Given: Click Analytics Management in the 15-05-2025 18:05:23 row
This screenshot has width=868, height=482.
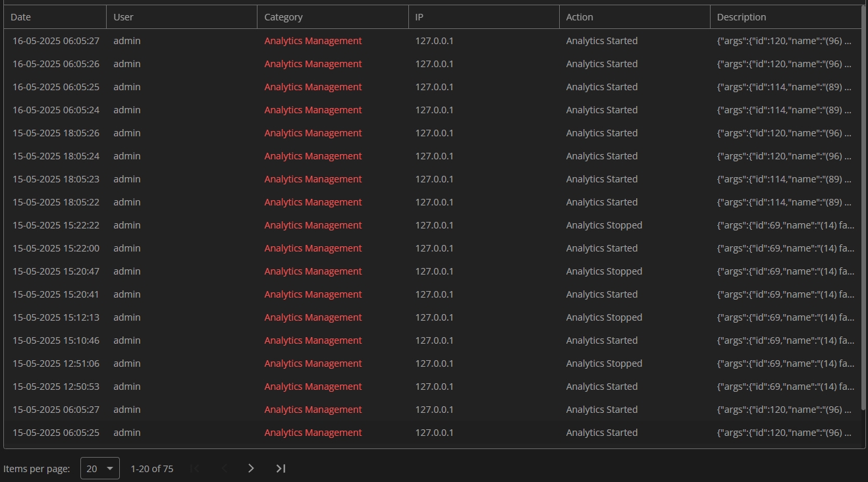Looking at the screenshot, I should [x=313, y=179].
